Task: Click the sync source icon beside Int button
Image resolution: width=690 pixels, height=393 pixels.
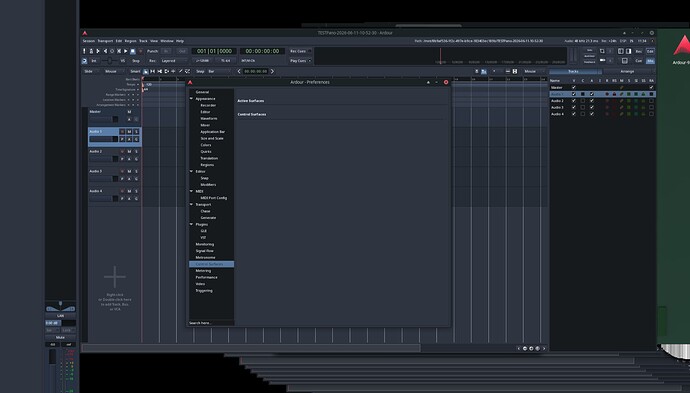Action: pyautogui.click(x=84, y=61)
